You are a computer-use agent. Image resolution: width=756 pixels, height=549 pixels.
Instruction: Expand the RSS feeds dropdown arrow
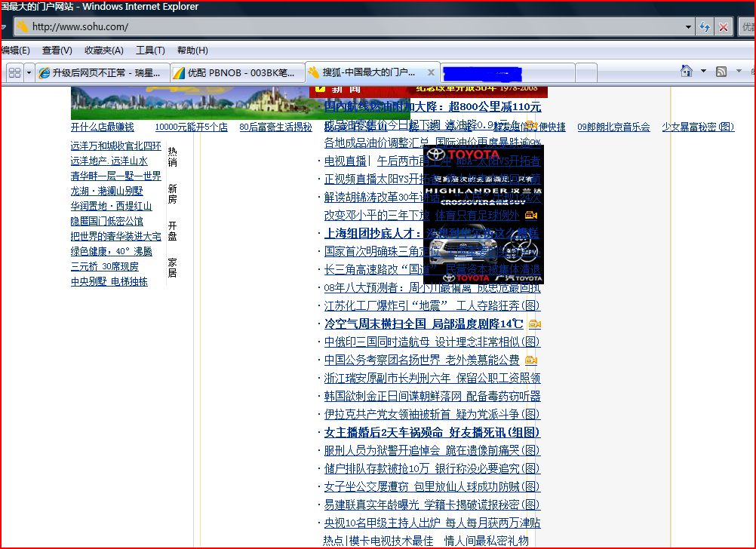739,72
